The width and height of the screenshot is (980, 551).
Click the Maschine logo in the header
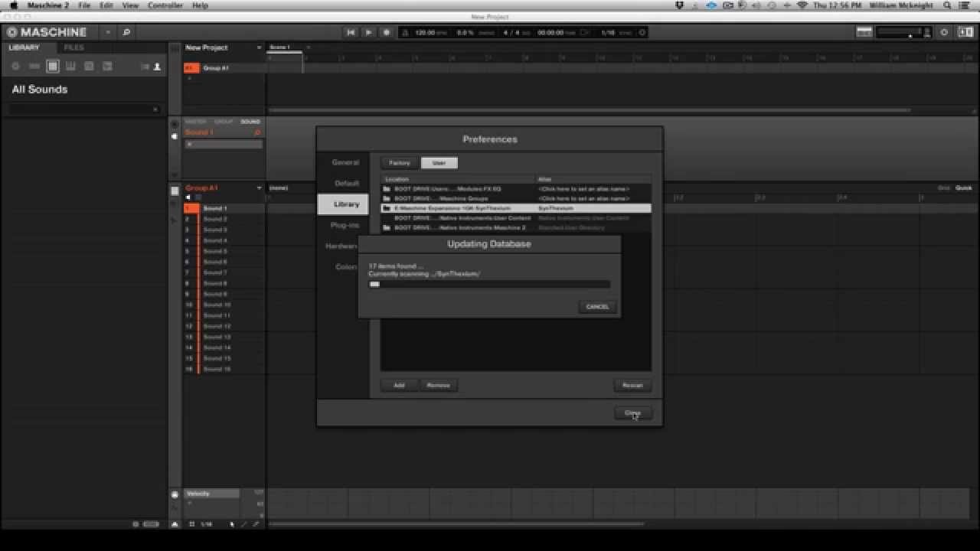[x=46, y=32]
